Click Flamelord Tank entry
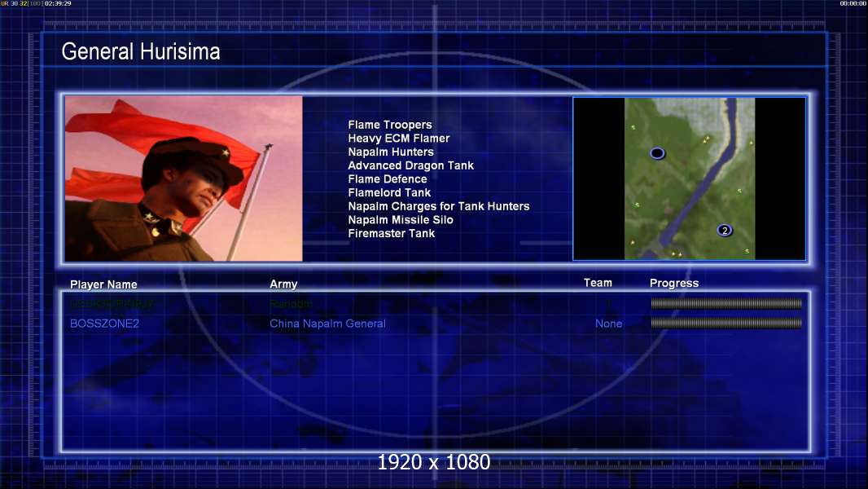The image size is (868, 489). click(389, 192)
